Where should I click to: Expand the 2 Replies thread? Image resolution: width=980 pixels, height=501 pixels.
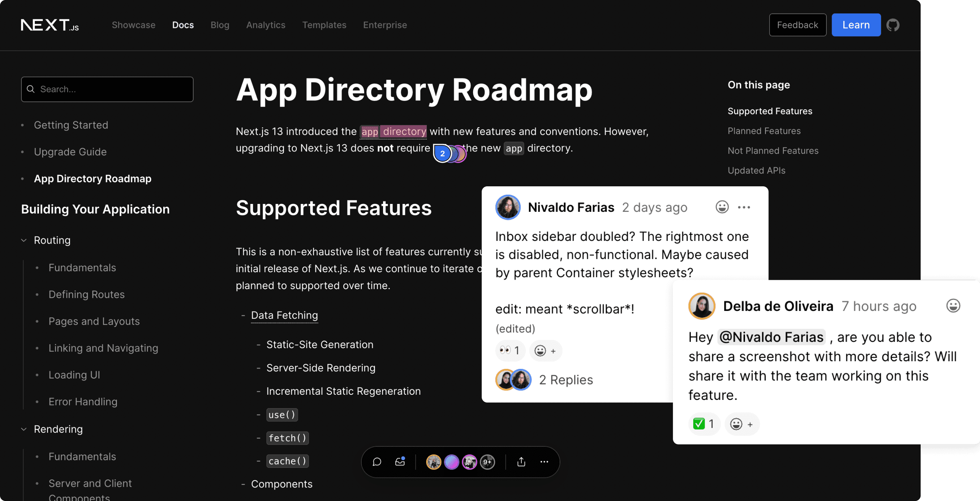[566, 380]
